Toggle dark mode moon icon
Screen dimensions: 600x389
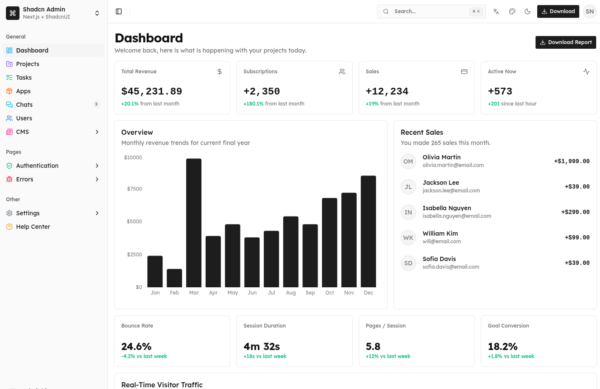[527, 11]
